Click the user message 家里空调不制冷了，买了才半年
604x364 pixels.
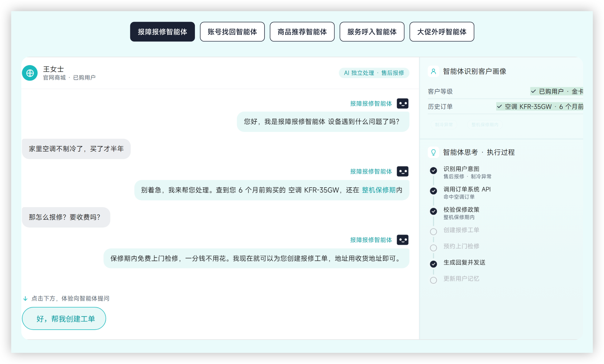click(x=76, y=149)
